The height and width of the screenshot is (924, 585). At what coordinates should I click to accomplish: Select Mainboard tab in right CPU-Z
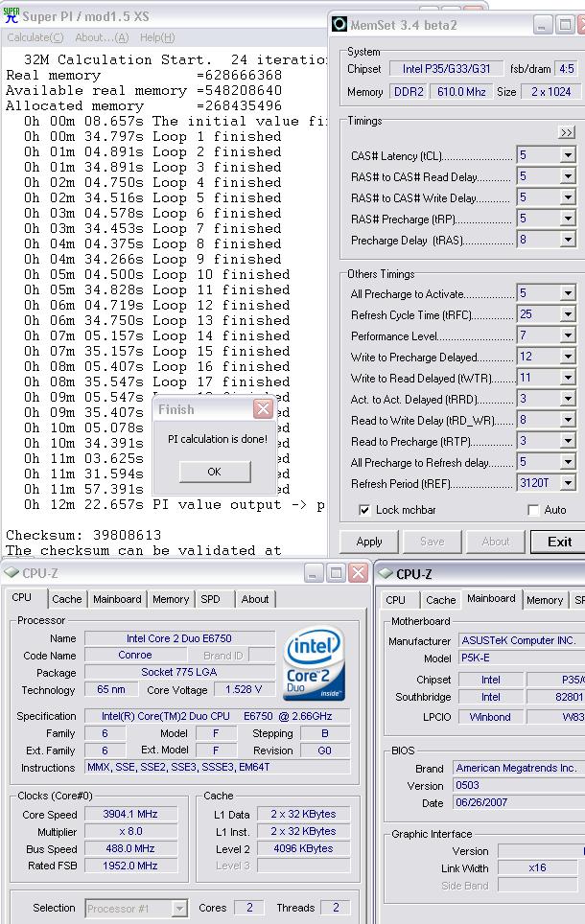point(491,599)
